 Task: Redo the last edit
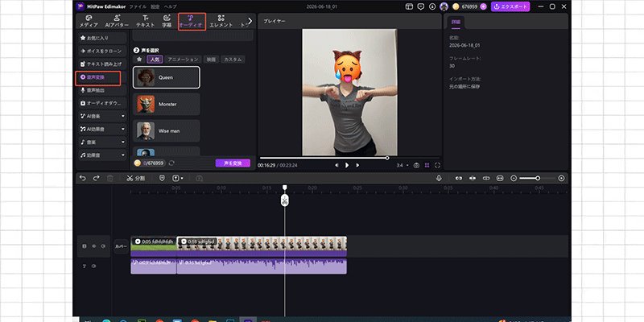[x=96, y=178]
